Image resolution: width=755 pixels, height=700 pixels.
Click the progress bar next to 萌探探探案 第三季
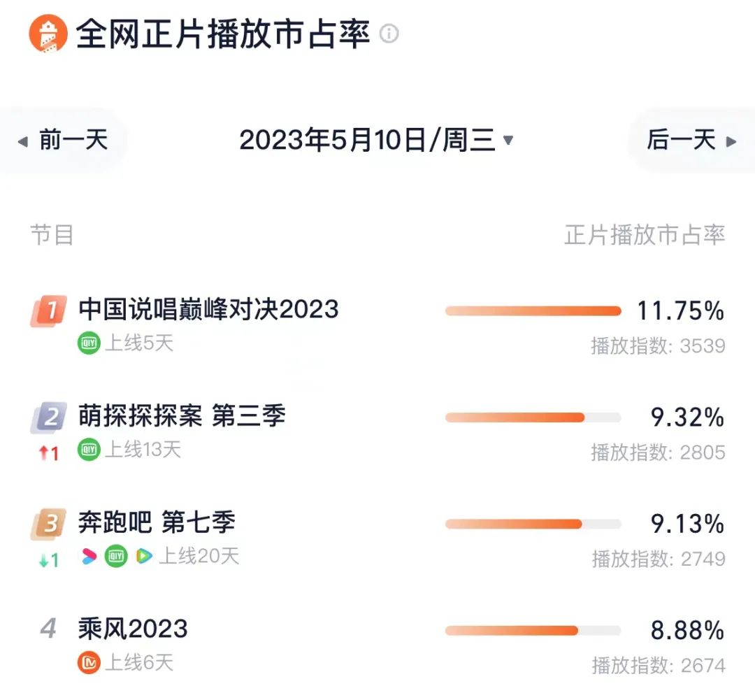533,417
